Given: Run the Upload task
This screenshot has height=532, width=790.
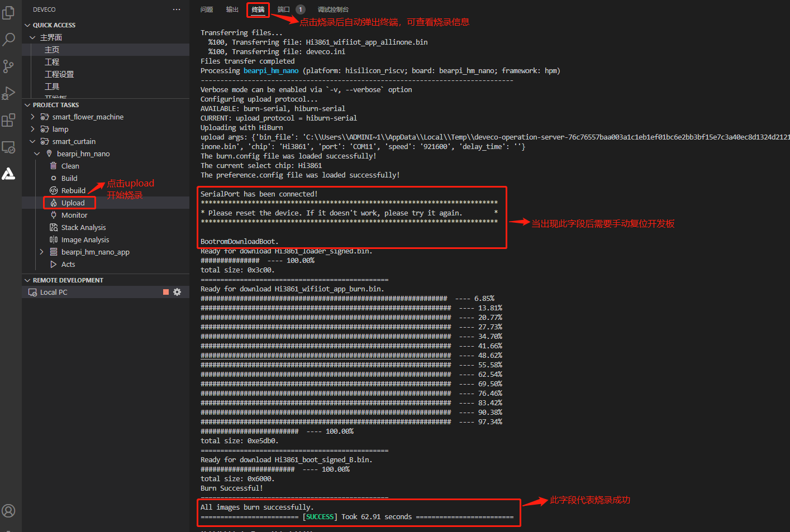Looking at the screenshot, I should (73, 203).
